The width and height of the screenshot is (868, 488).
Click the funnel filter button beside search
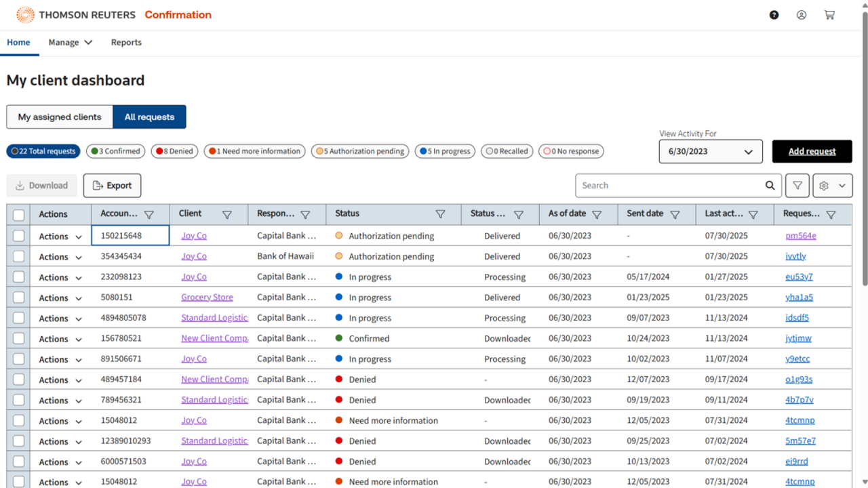click(797, 186)
